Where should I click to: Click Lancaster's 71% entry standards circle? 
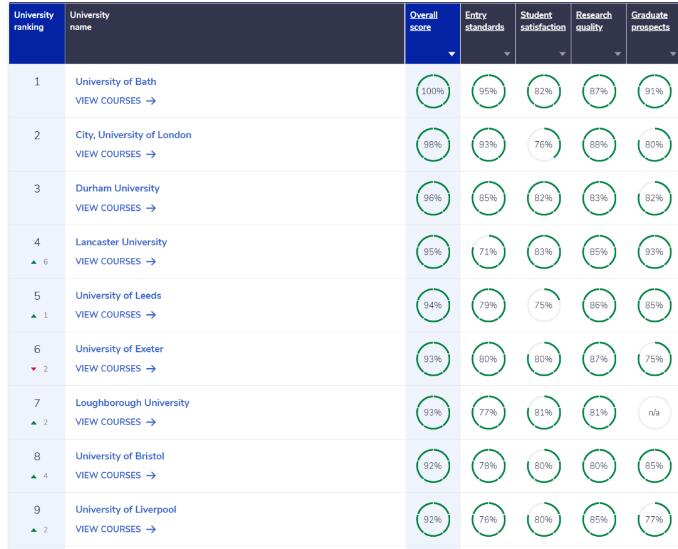(488, 252)
